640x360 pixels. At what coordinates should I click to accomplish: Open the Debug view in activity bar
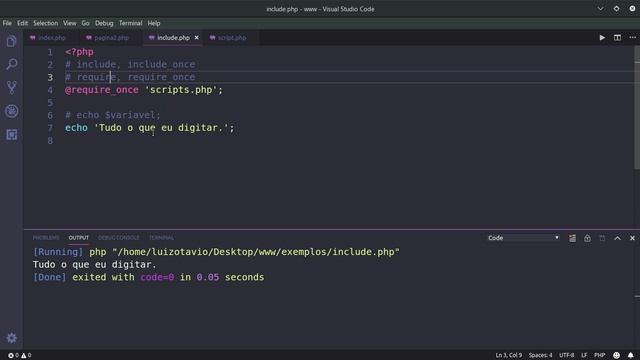[x=11, y=111]
